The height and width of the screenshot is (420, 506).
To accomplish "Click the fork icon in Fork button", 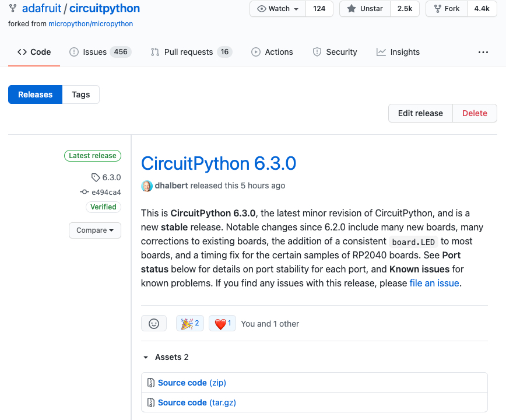I will tap(438, 9).
